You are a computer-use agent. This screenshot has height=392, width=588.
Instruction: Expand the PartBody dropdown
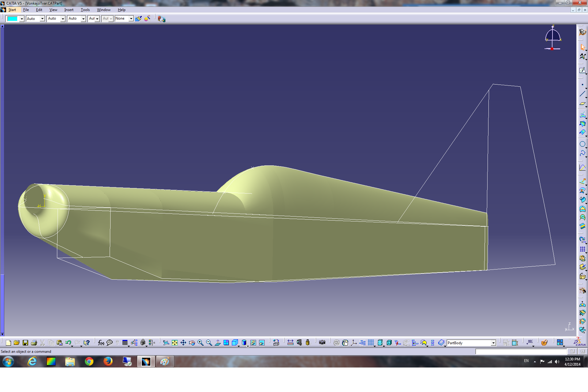493,343
